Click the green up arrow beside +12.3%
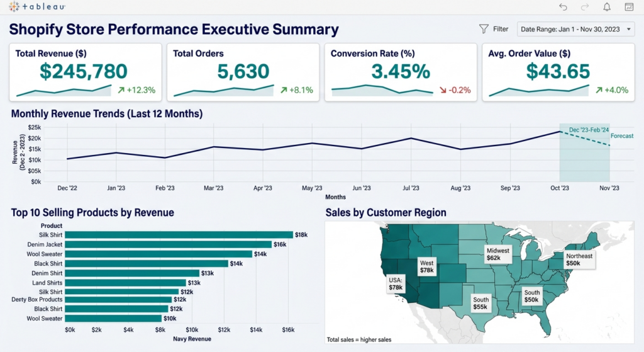 pyautogui.click(x=121, y=90)
